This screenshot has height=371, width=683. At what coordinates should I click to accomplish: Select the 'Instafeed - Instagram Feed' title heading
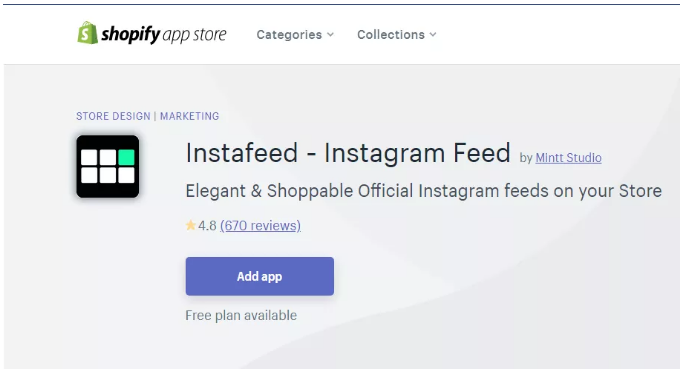point(348,153)
